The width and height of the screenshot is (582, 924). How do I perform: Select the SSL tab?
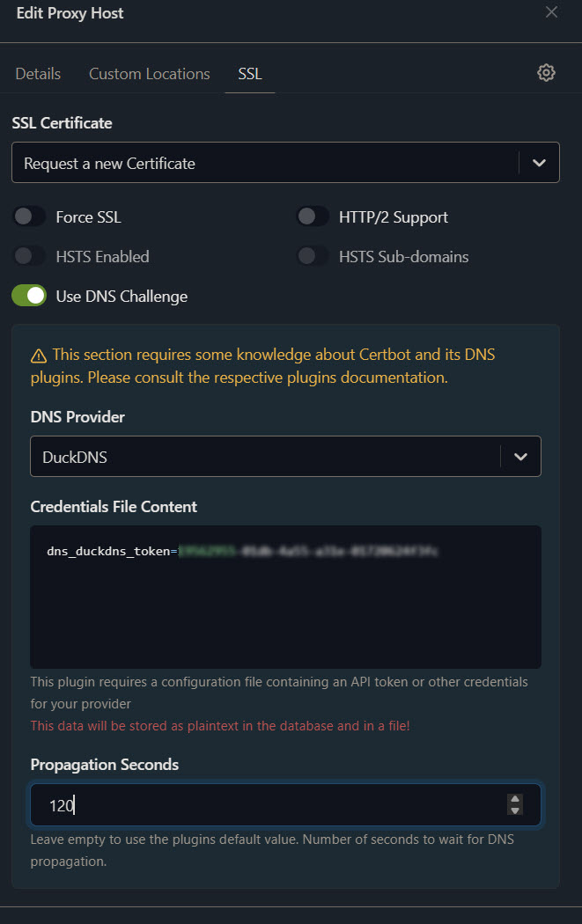[x=250, y=74]
